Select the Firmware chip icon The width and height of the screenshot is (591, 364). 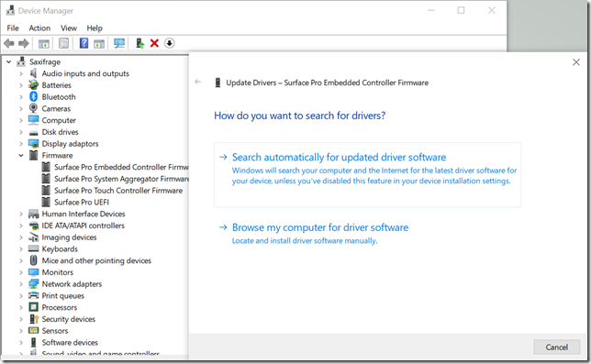[34, 155]
